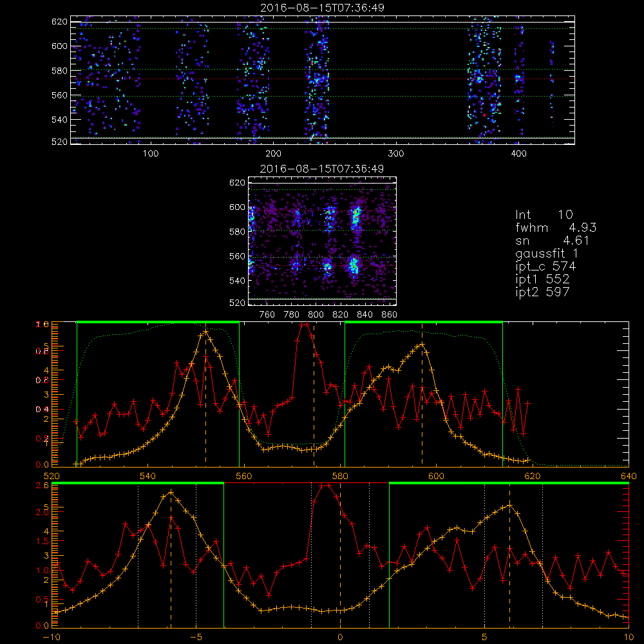Click x-axis label 600 on profile plot
Screen dimensions: 644x644
click(x=436, y=476)
